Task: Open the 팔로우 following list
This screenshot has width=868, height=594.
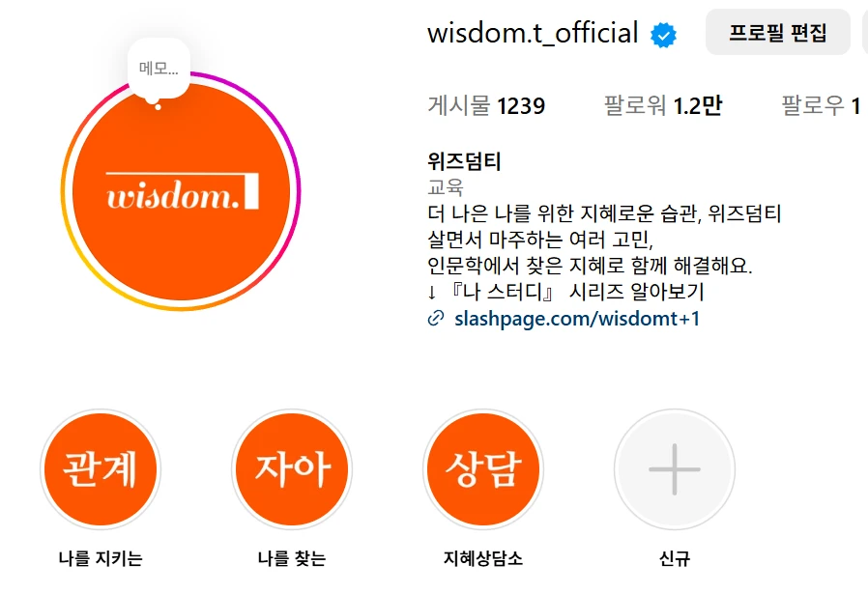Action: tap(822, 105)
